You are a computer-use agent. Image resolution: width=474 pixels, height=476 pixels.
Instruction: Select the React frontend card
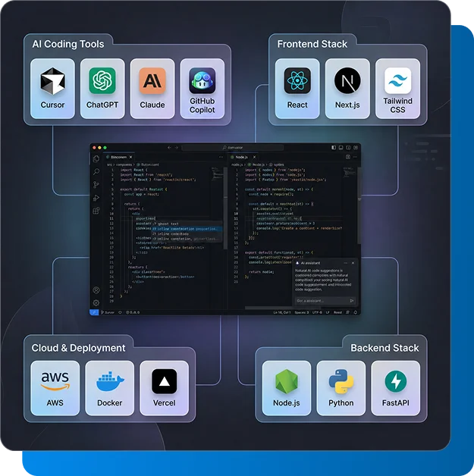pyautogui.click(x=297, y=89)
